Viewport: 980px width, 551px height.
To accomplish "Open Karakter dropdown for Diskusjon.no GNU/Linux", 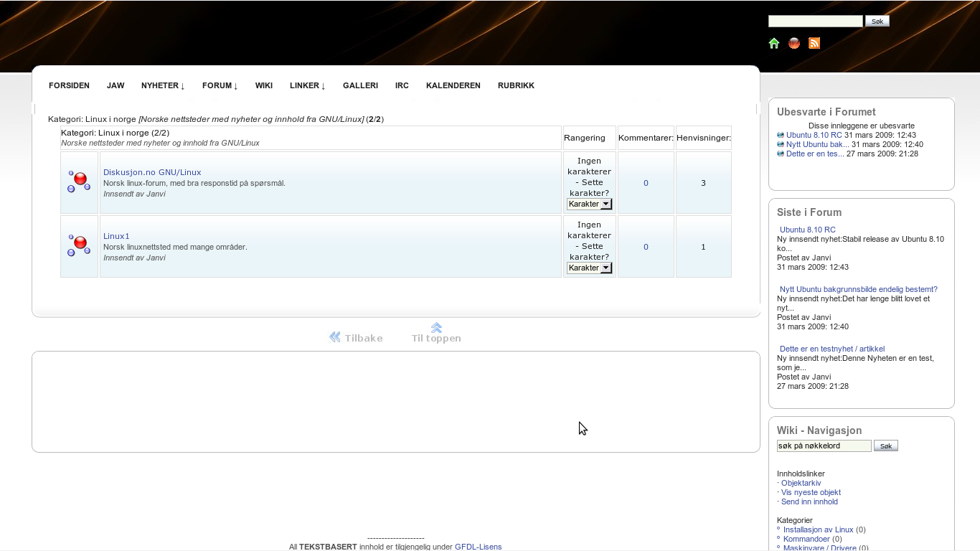I will (x=589, y=204).
